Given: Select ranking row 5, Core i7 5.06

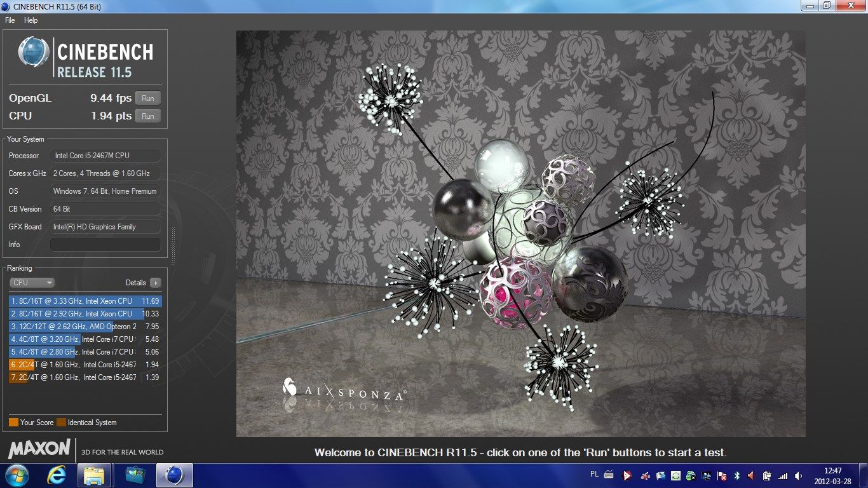Looking at the screenshot, I should (x=85, y=352).
